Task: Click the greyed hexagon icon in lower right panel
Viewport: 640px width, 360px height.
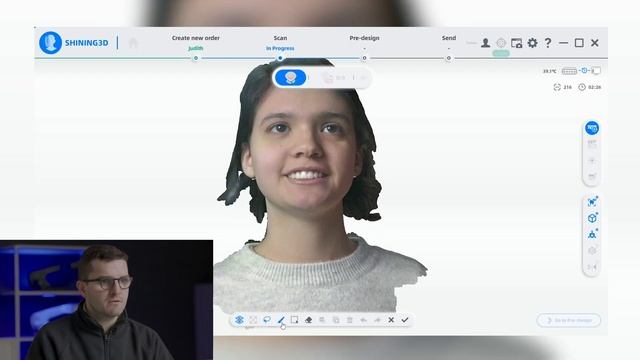Action: point(592,251)
